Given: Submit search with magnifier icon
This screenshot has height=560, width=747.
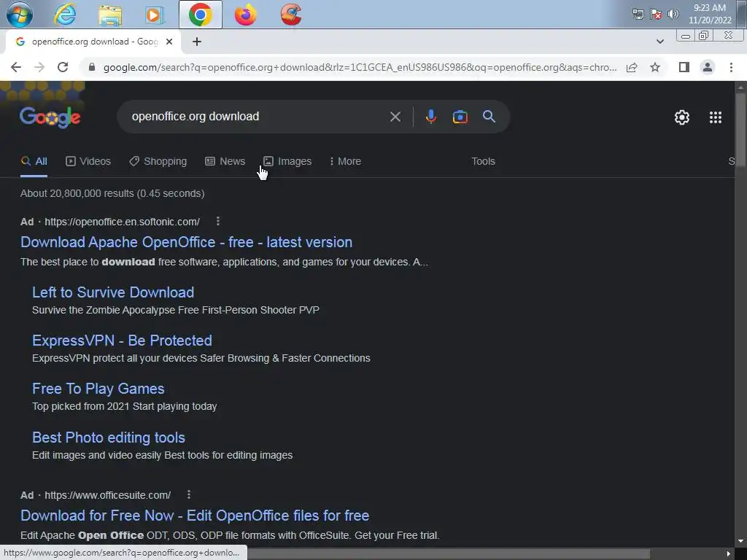Looking at the screenshot, I should click(489, 117).
